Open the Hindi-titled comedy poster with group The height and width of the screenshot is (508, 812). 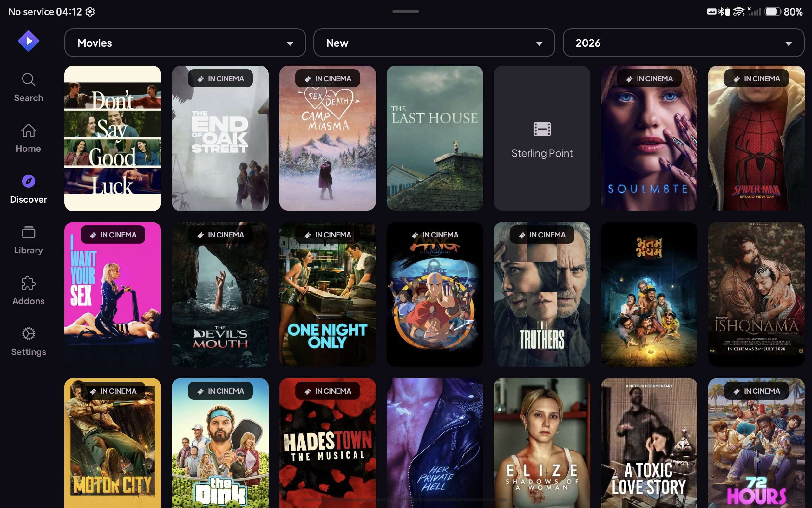coord(649,294)
